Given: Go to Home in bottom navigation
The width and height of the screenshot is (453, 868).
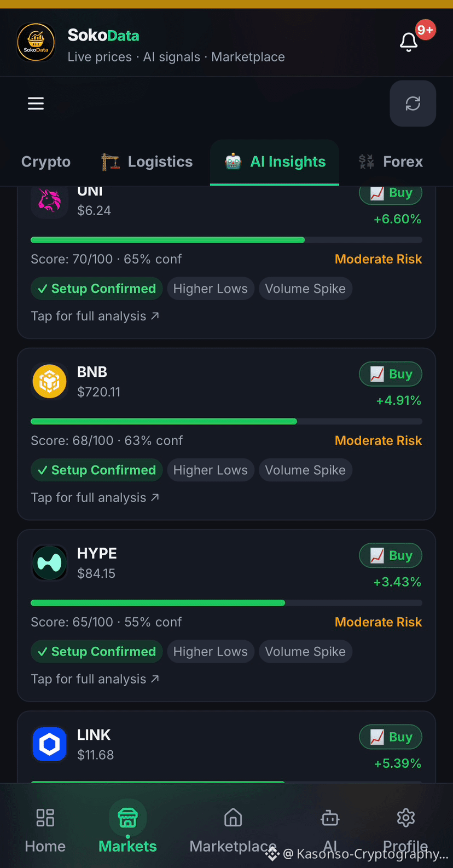Looking at the screenshot, I should point(45,830).
